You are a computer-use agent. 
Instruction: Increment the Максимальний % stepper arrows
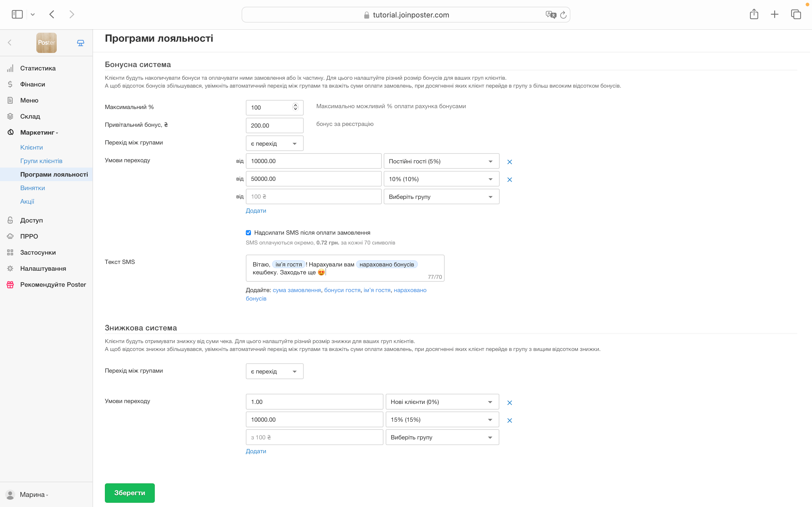(x=295, y=105)
